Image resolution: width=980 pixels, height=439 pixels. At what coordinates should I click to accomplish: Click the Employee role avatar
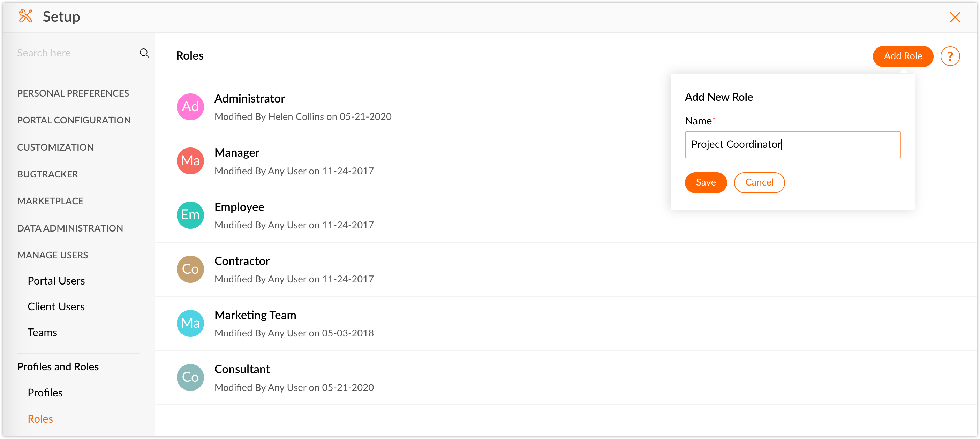pyautogui.click(x=190, y=215)
